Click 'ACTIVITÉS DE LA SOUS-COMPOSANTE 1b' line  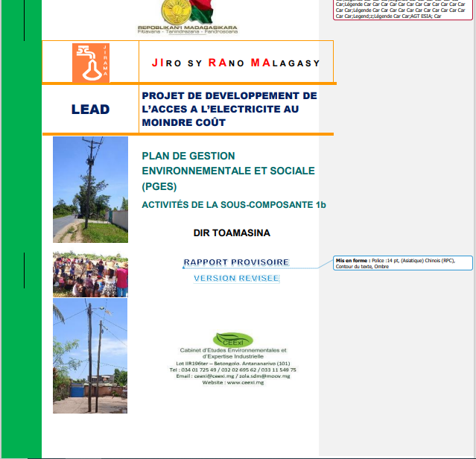point(234,205)
